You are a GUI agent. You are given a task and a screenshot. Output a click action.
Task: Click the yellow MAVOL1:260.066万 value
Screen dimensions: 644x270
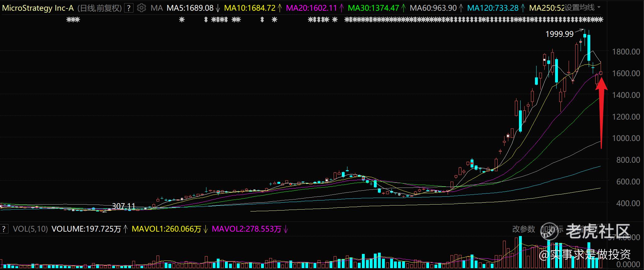[x=166, y=229]
